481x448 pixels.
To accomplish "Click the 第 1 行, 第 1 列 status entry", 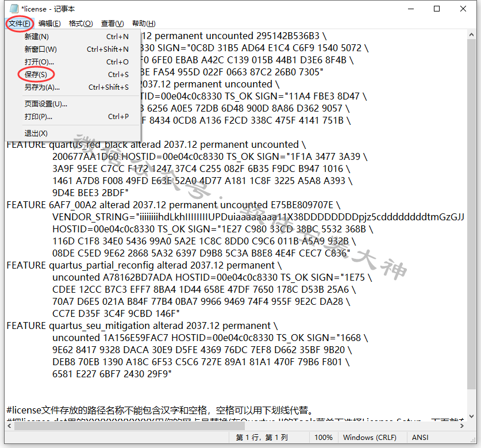I will click(261, 438).
